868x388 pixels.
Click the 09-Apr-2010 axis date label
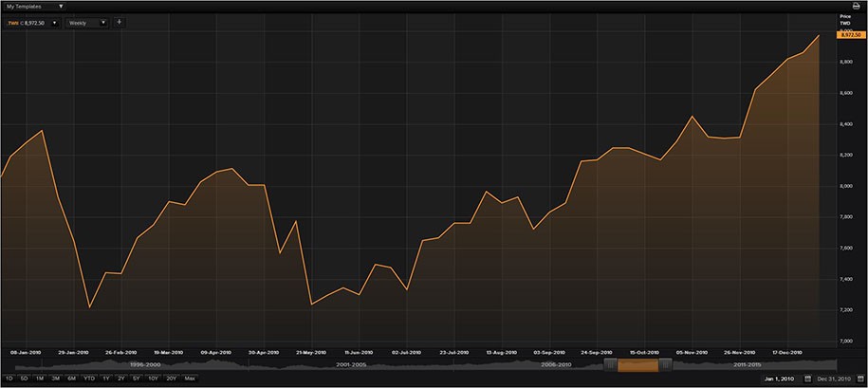point(216,352)
